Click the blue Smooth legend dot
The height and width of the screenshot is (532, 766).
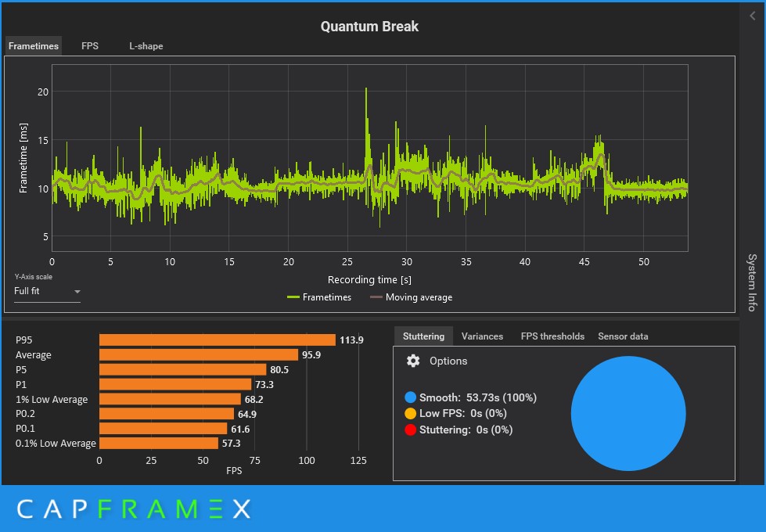pyautogui.click(x=410, y=397)
